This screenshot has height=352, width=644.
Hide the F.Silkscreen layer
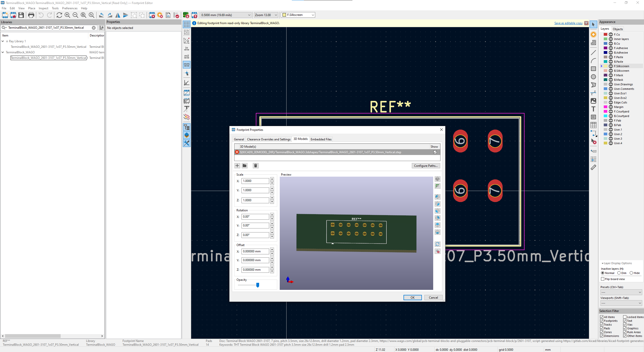(611, 66)
